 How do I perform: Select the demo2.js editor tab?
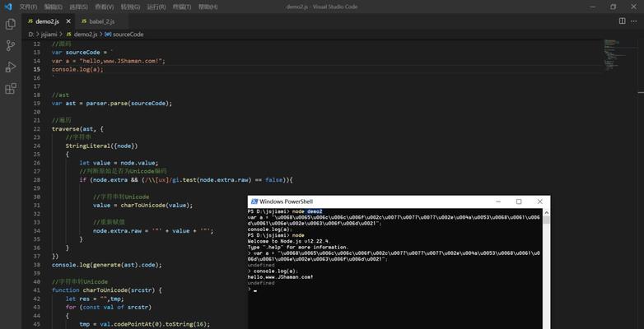[x=47, y=21]
